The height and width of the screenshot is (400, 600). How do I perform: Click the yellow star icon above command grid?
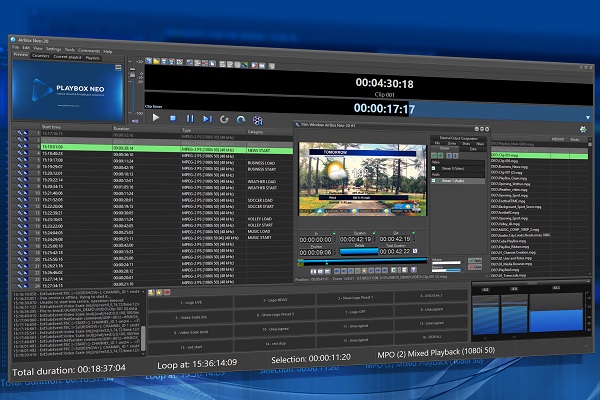click(x=159, y=292)
